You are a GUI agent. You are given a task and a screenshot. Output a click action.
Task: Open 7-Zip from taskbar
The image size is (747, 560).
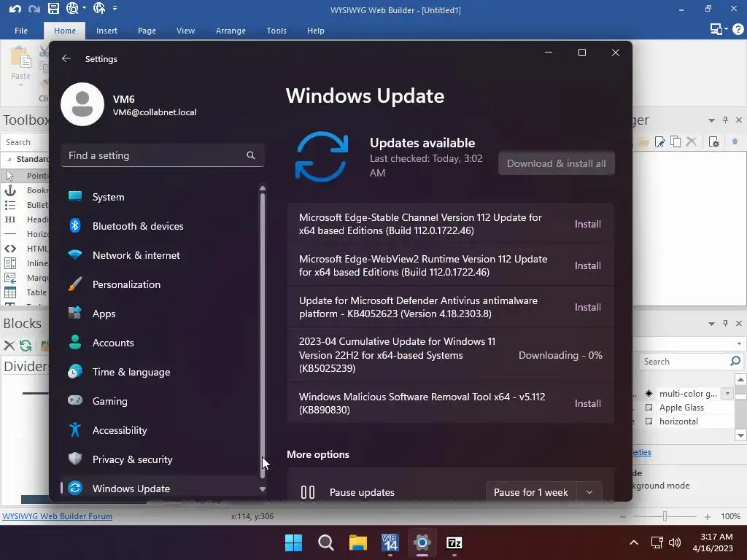tap(454, 542)
